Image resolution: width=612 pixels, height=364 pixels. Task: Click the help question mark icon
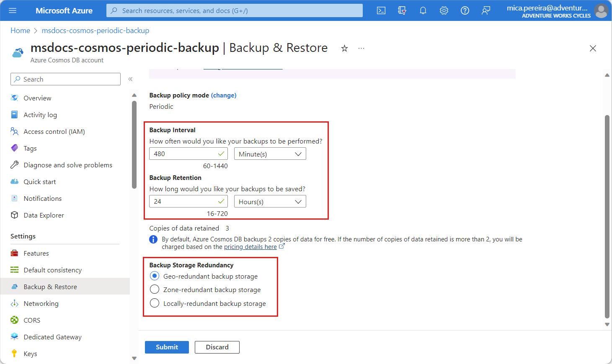pos(465,10)
